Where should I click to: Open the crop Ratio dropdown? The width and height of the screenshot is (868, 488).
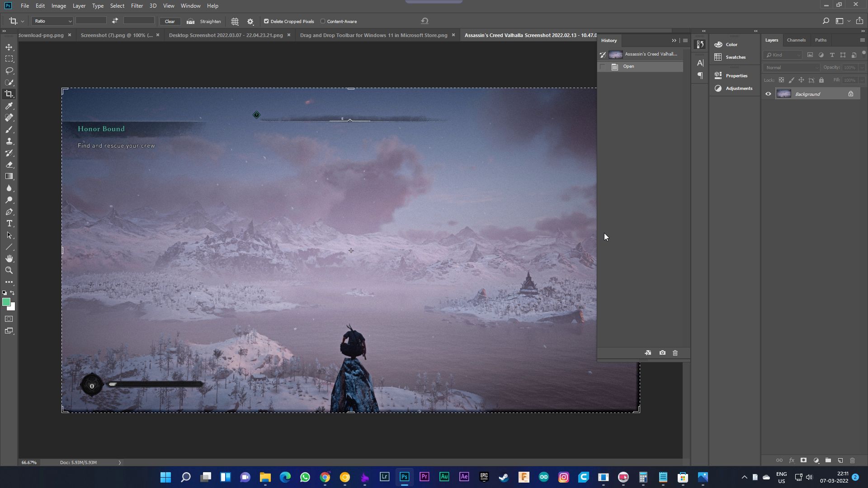(x=52, y=21)
